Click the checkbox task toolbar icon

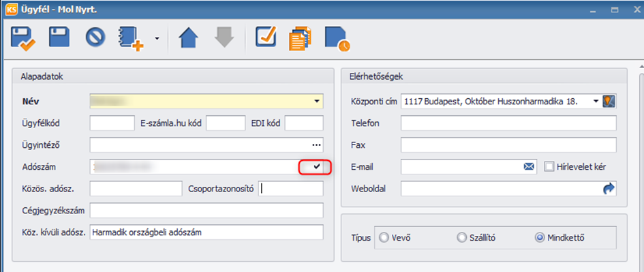tap(266, 37)
